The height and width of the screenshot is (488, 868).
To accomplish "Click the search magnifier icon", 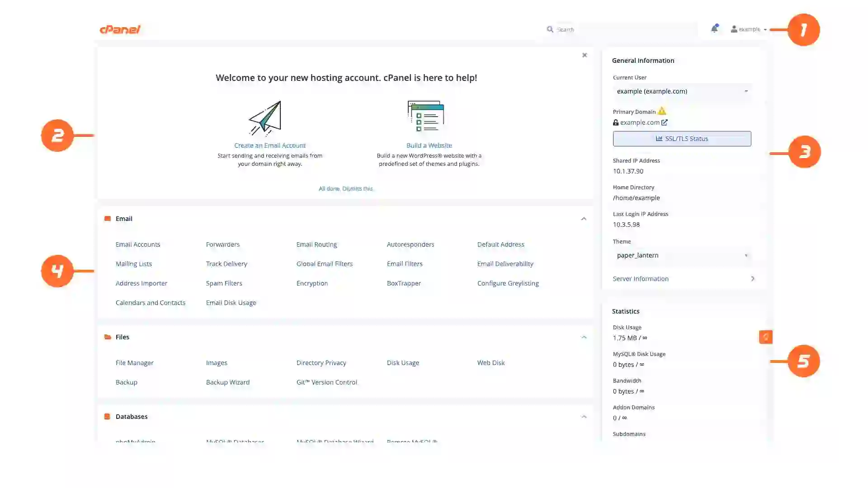I will 550,29.
